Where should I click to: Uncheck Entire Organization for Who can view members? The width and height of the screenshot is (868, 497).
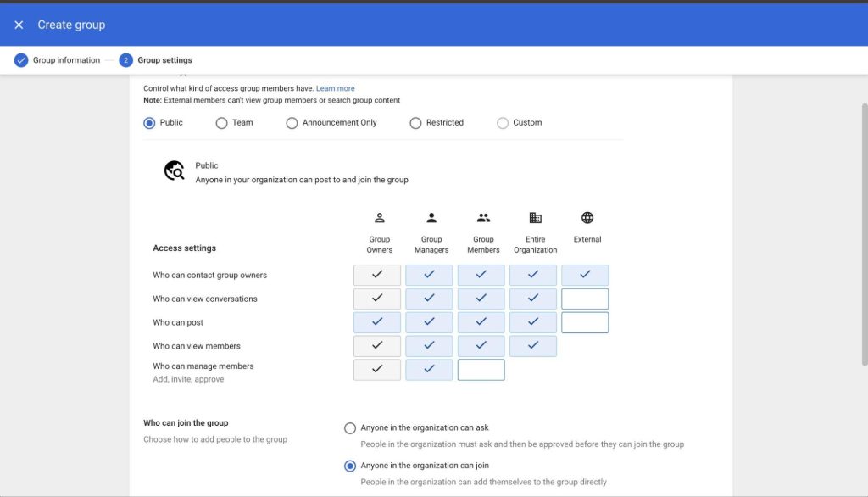534,346
